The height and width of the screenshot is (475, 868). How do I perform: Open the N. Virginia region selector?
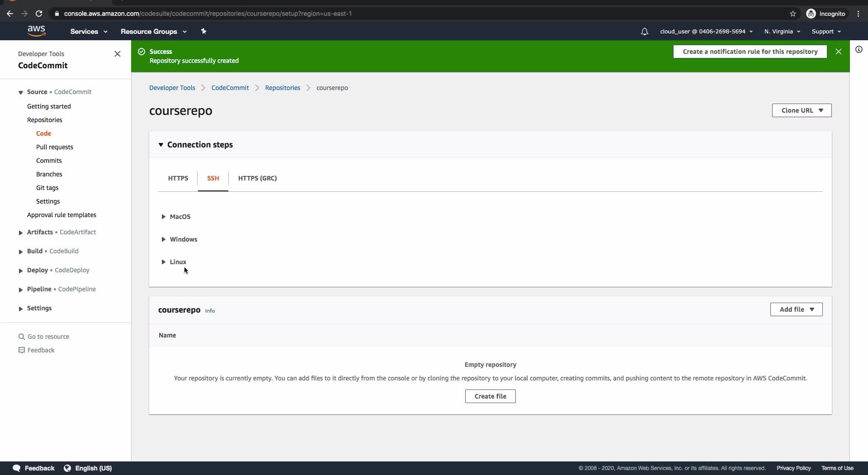point(782,31)
